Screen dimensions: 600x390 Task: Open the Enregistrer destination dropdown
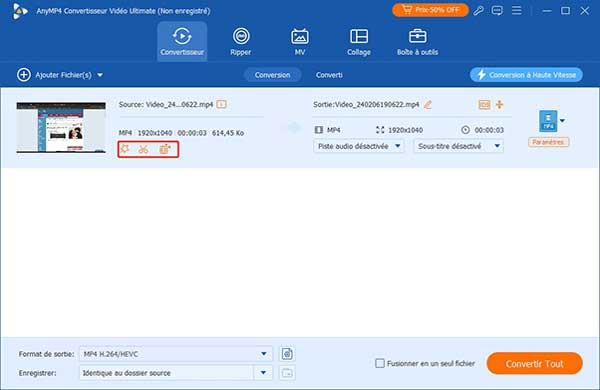[x=176, y=373]
